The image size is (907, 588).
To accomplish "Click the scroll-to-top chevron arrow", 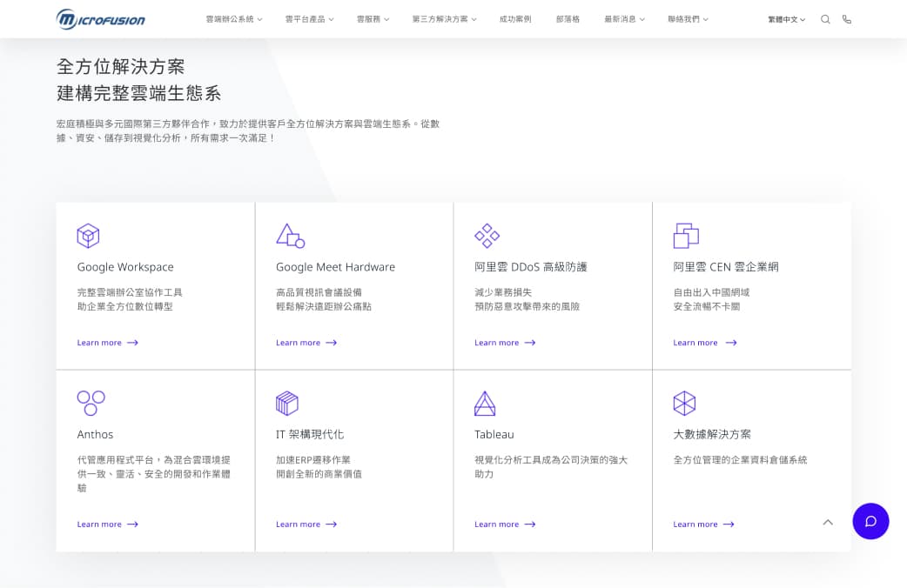I will 829,522.
